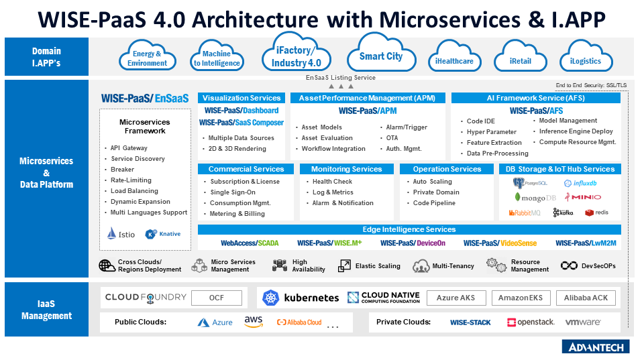Viewport: 644px width, 362px height.
Task: Click the Health Check list item
Action: [332, 182]
